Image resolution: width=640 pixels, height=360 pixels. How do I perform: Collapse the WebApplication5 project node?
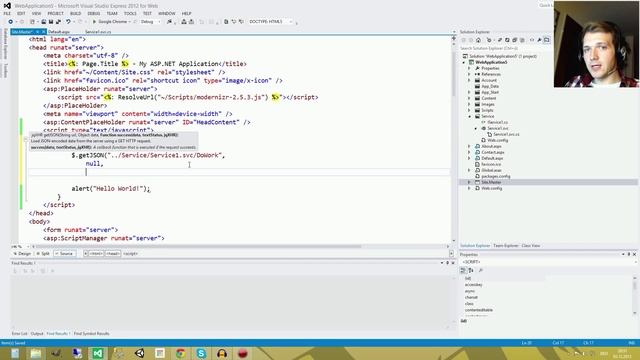464,62
